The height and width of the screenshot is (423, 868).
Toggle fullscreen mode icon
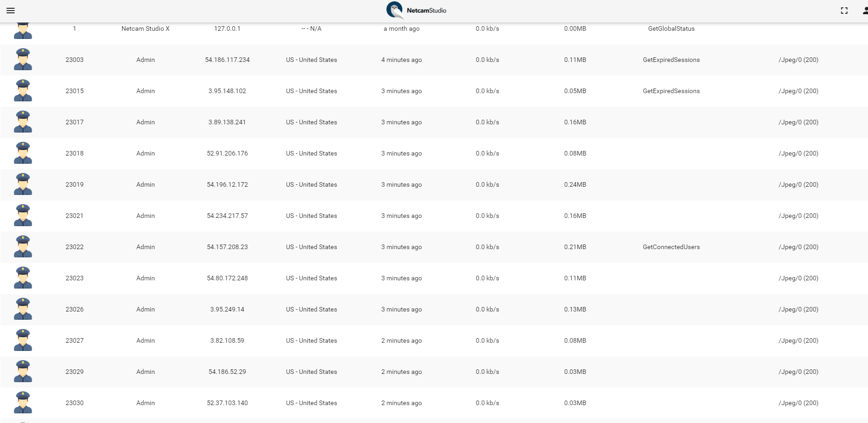coord(844,11)
